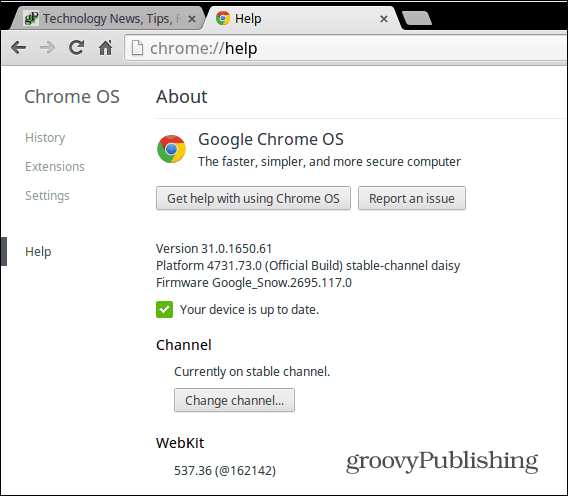Reload the chrome://help page
The width and height of the screenshot is (568, 496).
click(x=76, y=47)
